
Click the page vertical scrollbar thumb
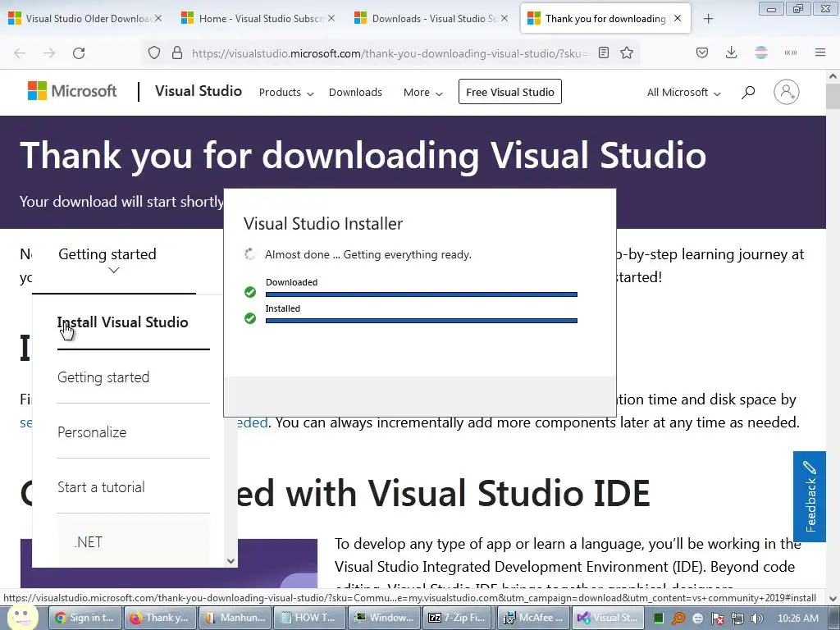click(x=833, y=97)
